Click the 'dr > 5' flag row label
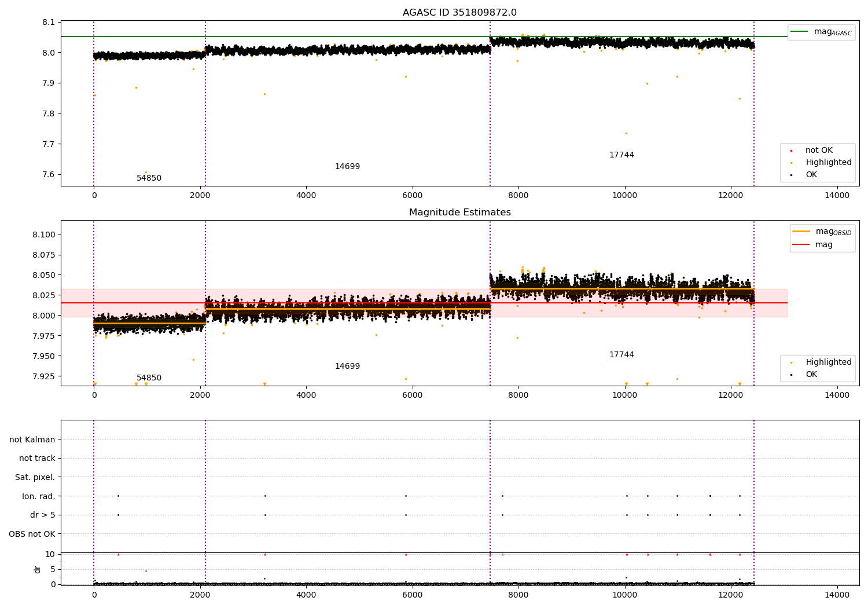Viewport: 868px width, 608px height. pos(43,515)
